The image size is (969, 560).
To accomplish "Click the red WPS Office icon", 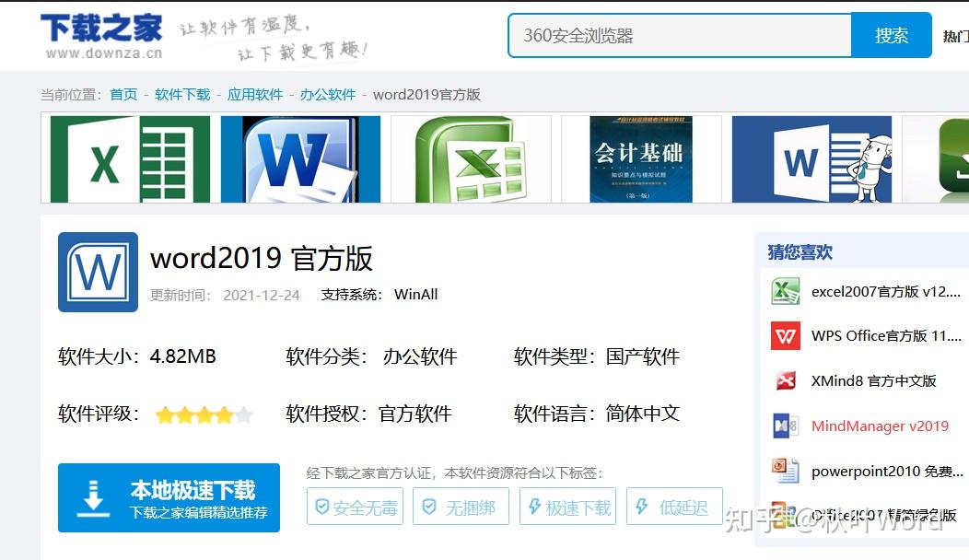I will click(786, 336).
